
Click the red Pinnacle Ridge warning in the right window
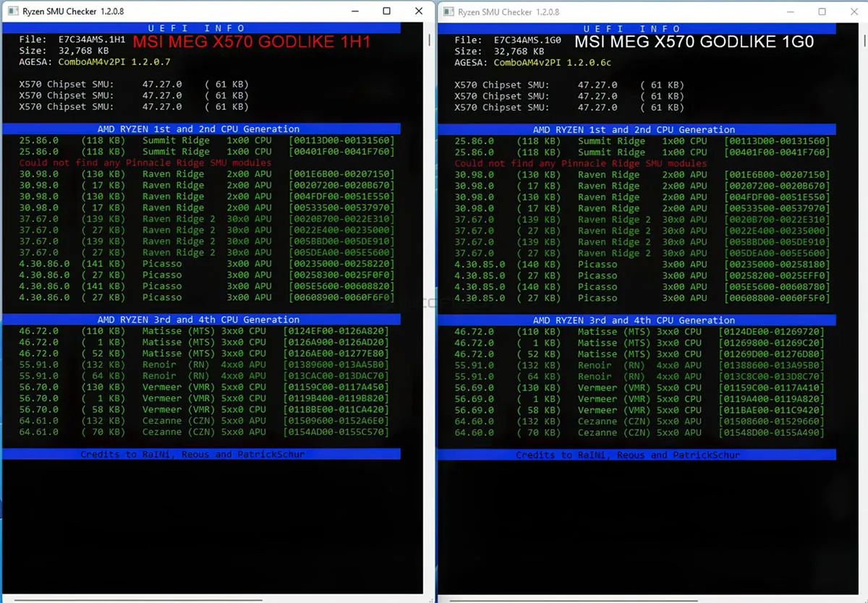click(581, 163)
